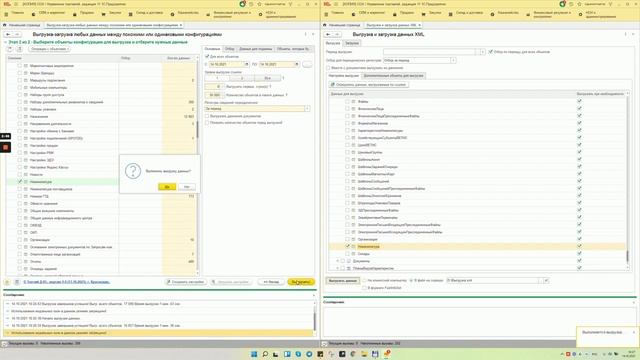Open the За период register dropdown

(307, 109)
